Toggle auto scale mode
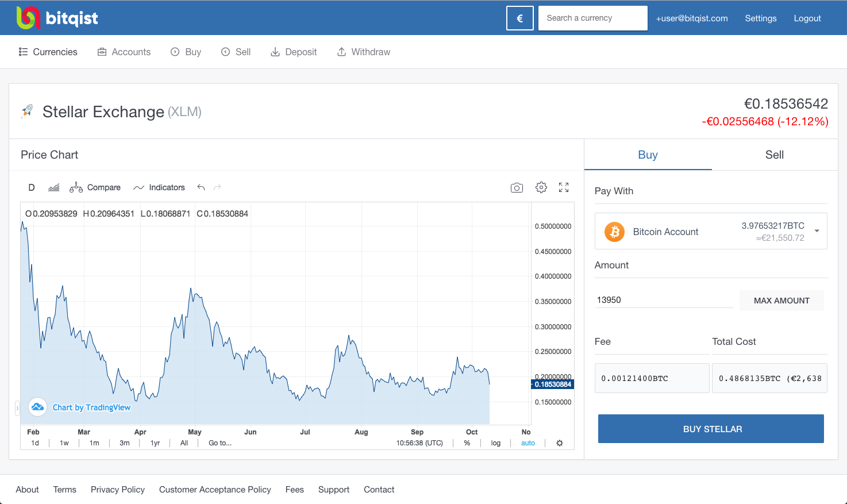The image size is (847, 504). pos(528,443)
